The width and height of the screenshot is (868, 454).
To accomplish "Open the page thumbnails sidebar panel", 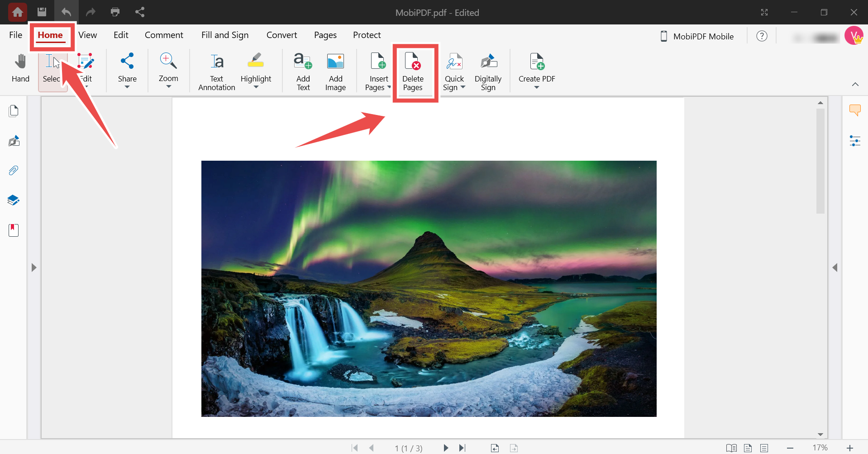I will click(14, 111).
